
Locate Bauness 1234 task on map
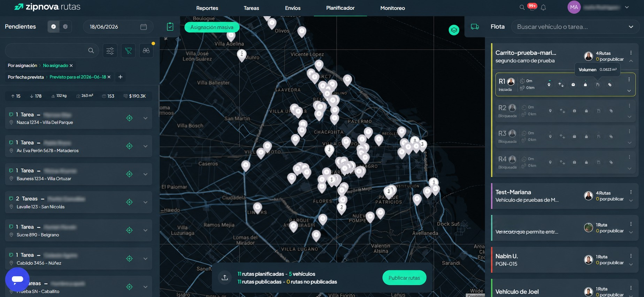pos(129,174)
